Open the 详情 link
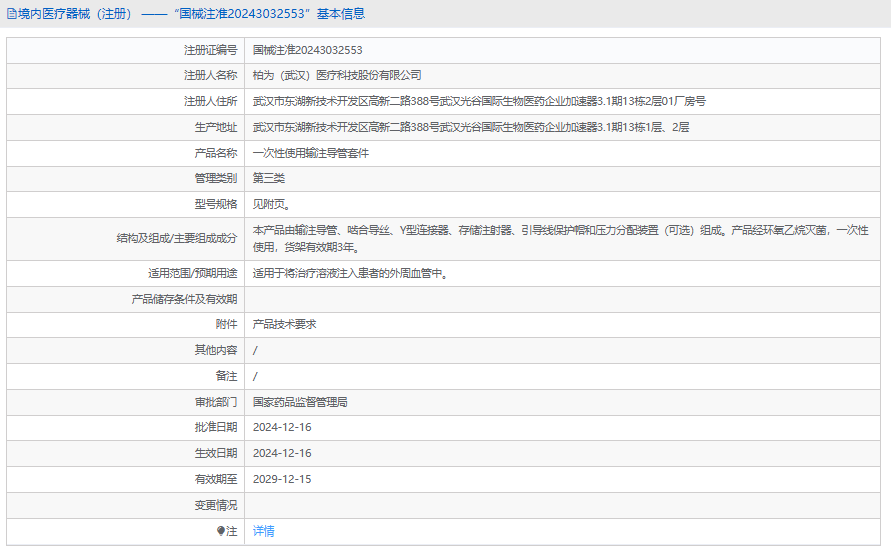The width and height of the screenshot is (891, 547). tap(263, 531)
